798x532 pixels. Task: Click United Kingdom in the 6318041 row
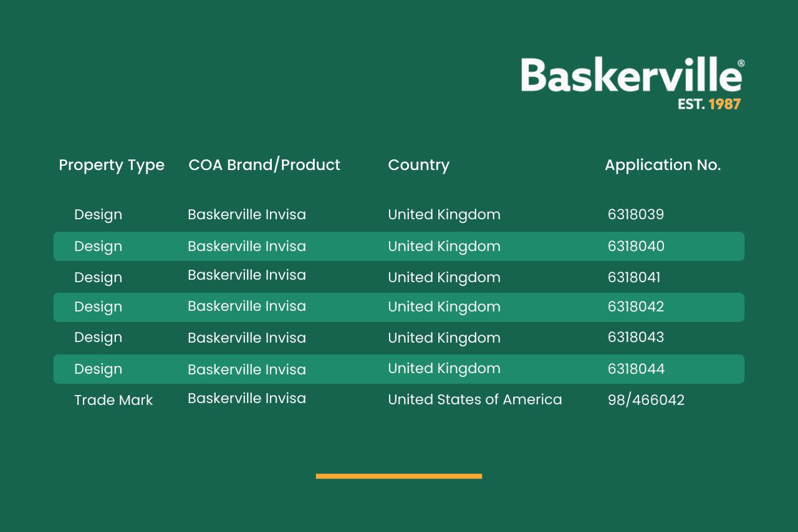(444, 278)
